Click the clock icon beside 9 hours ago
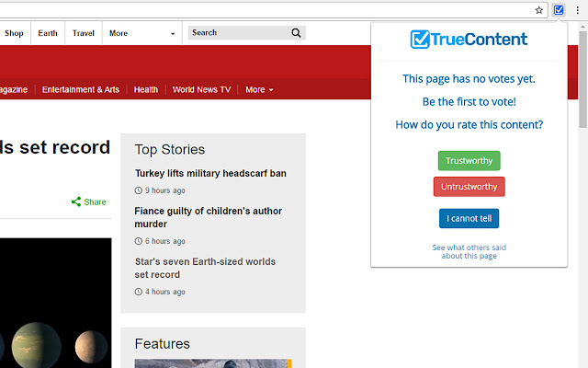 pos(139,190)
